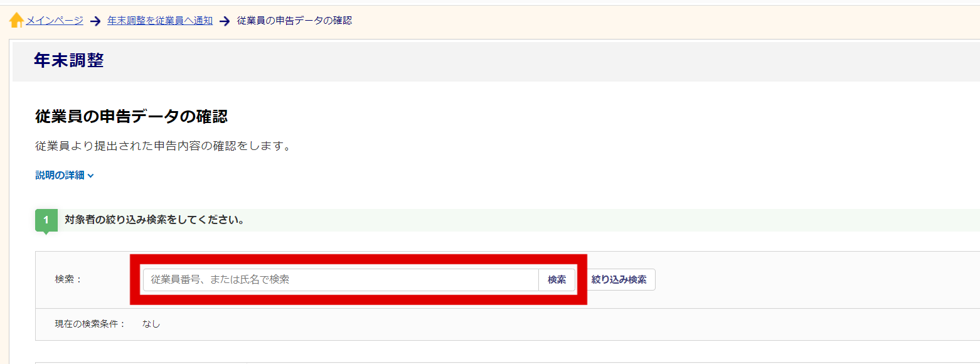980x364 pixels.
Task: Click the 対象者の絞り込み検索をしてください step title
Action: click(154, 220)
